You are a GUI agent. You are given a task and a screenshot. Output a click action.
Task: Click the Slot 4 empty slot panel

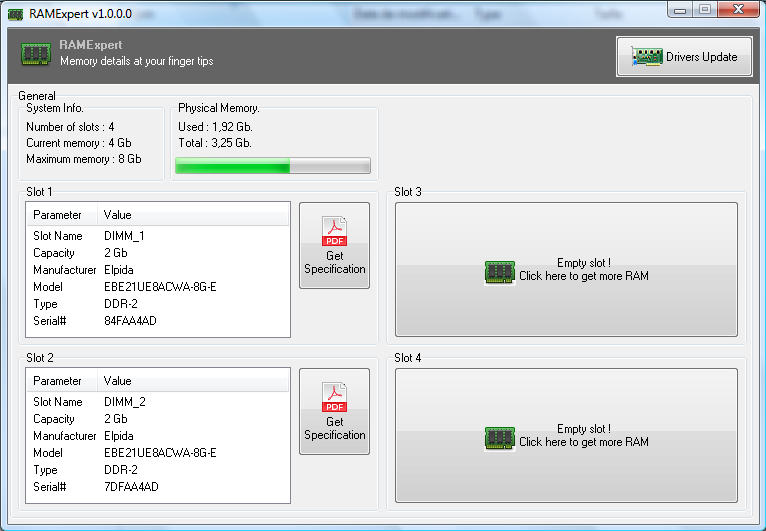[x=566, y=435]
